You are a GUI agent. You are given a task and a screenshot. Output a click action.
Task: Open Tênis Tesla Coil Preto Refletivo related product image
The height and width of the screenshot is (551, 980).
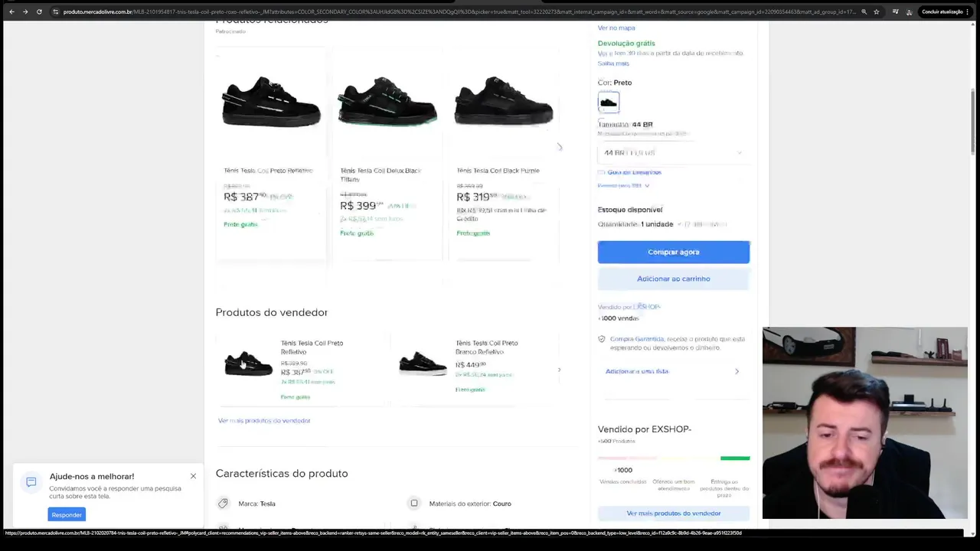(x=271, y=101)
